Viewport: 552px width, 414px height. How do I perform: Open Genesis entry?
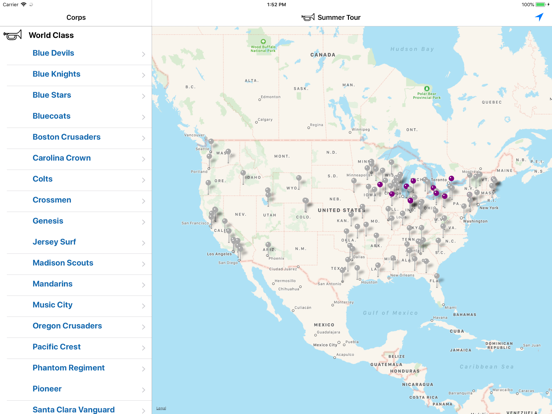click(x=76, y=221)
